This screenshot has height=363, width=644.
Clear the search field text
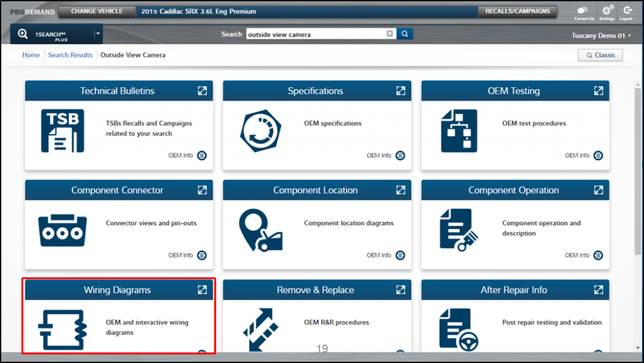click(x=389, y=34)
